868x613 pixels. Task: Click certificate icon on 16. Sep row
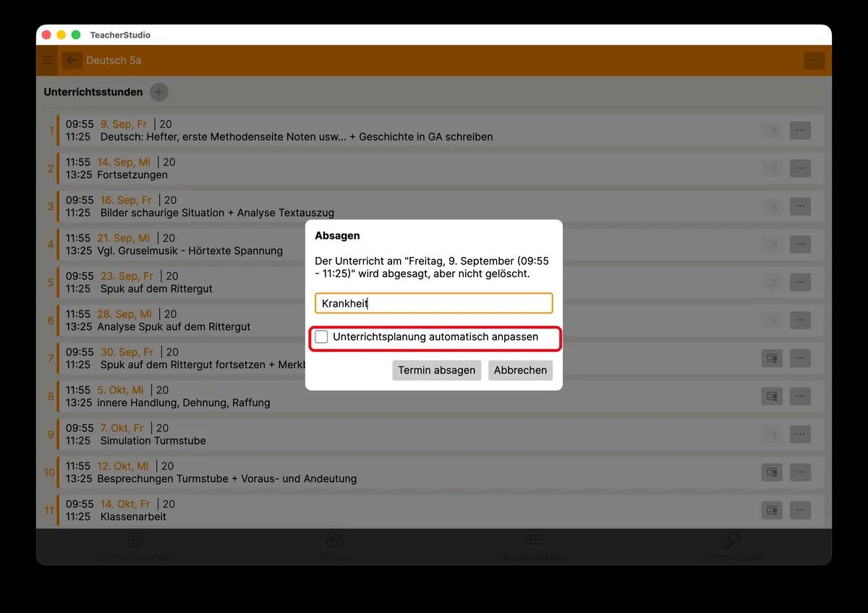(772, 206)
